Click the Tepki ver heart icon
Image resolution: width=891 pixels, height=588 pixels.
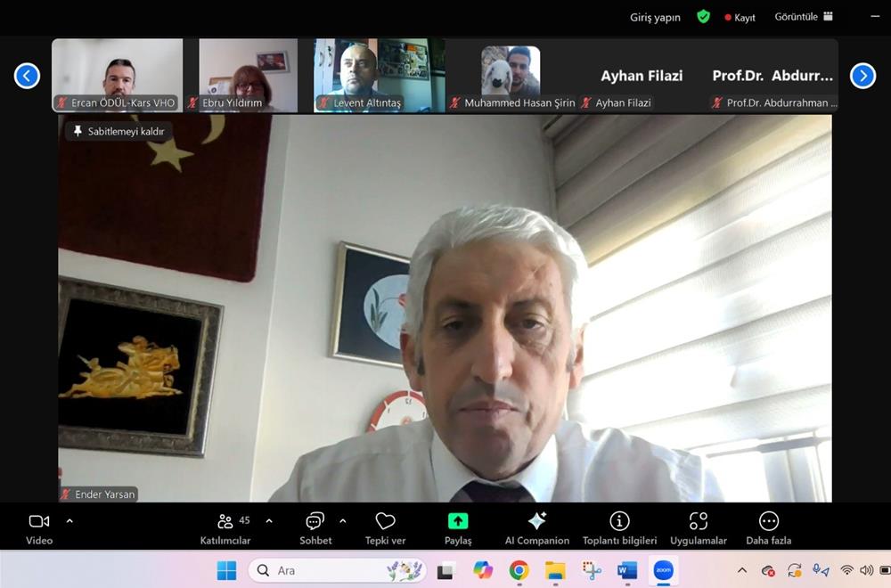pos(385,527)
